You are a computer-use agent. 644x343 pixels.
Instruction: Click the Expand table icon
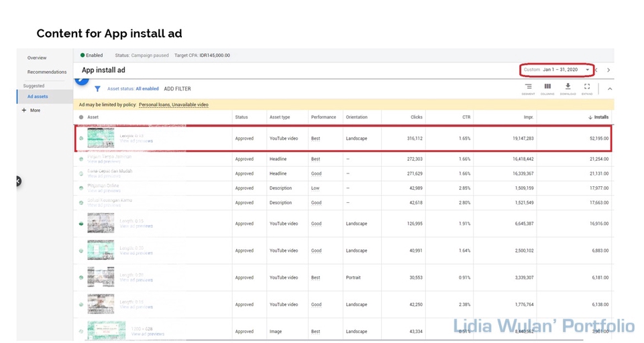click(x=587, y=86)
